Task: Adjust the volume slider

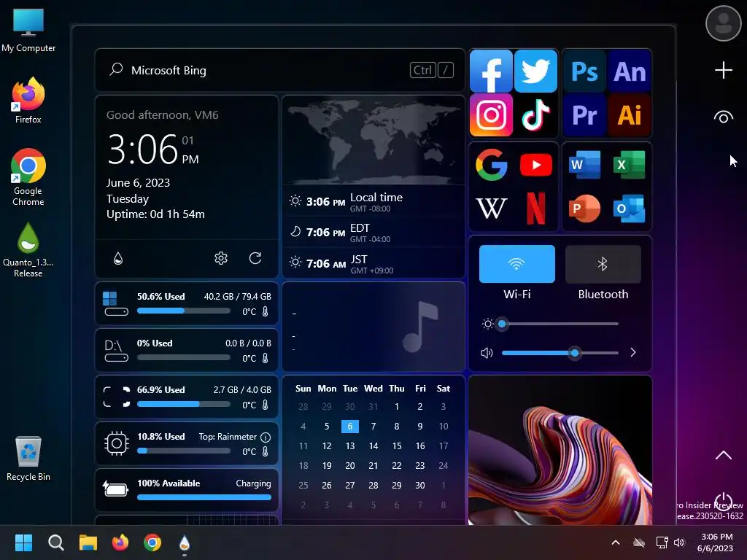Action: coord(560,353)
